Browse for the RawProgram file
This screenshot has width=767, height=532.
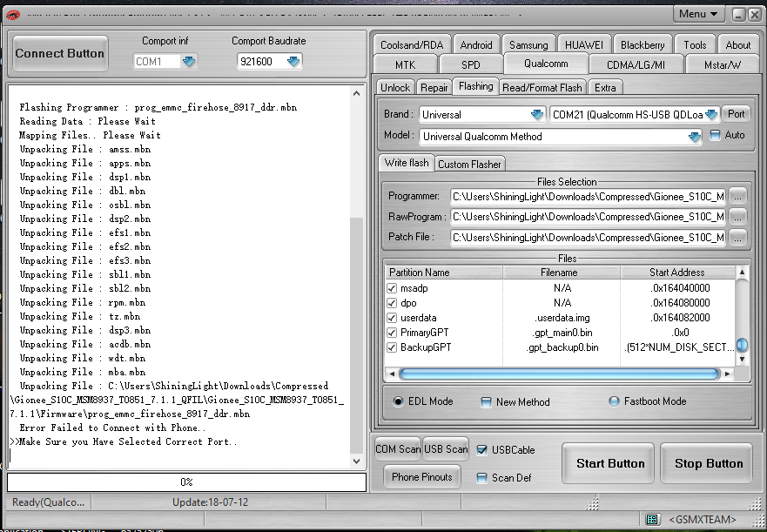(x=737, y=217)
